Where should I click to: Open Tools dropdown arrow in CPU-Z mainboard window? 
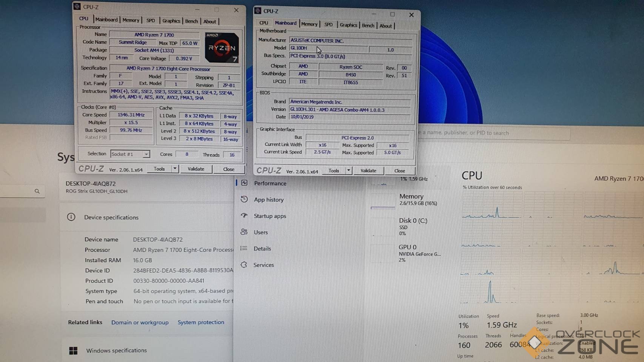pyautogui.click(x=349, y=170)
